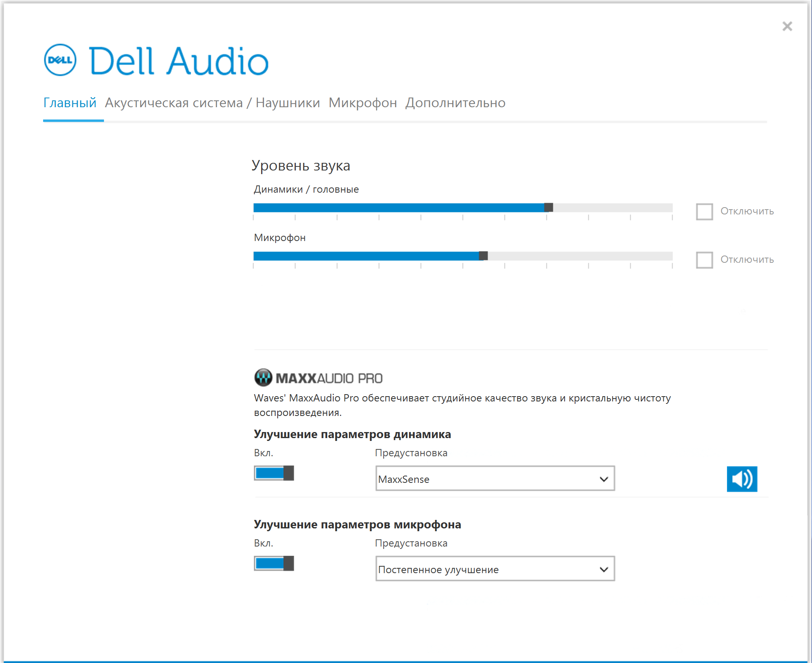Toggle the Улучшение параметров микрофона switch
The width and height of the screenshot is (812, 663).
(274, 563)
